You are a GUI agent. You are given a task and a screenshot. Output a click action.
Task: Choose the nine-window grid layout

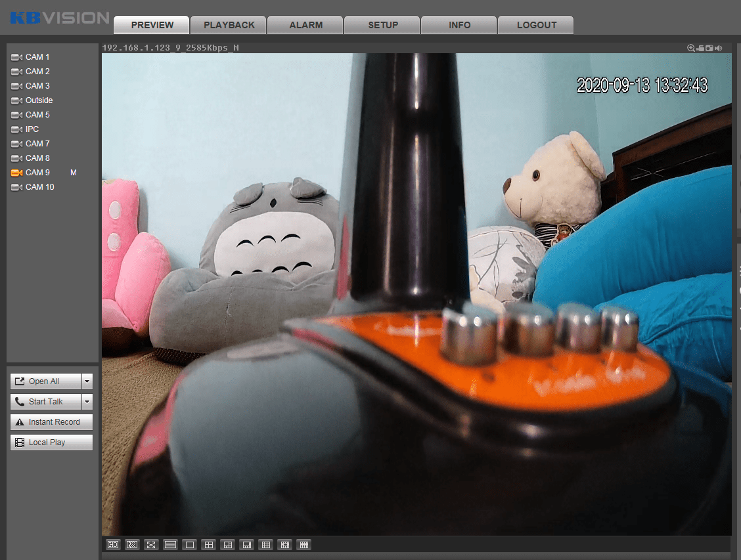click(265, 545)
